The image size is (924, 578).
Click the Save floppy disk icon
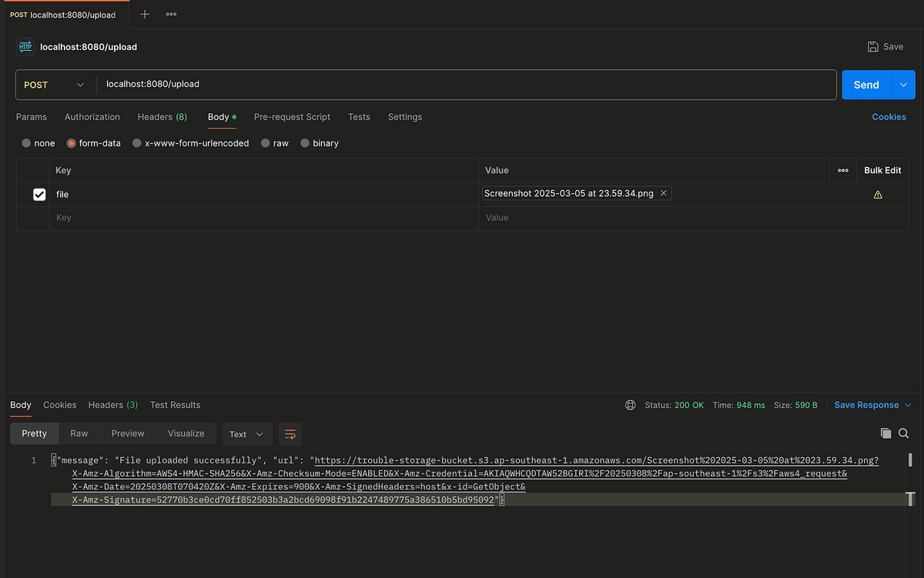coord(872,47)
